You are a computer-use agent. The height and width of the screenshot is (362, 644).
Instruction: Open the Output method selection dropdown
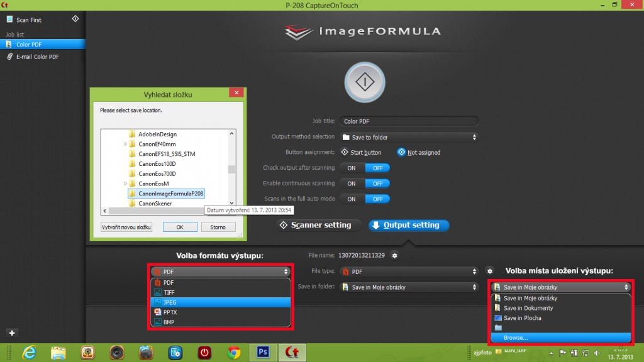pos(409,137)
